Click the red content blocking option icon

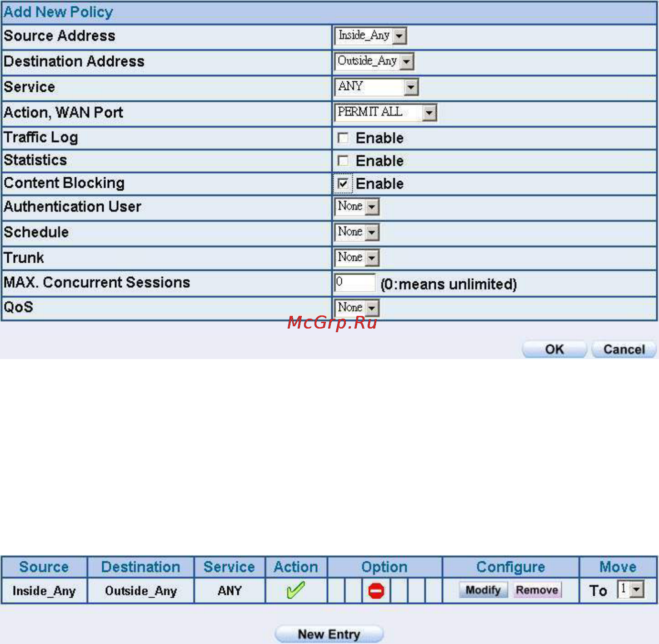tap(376, 591)
